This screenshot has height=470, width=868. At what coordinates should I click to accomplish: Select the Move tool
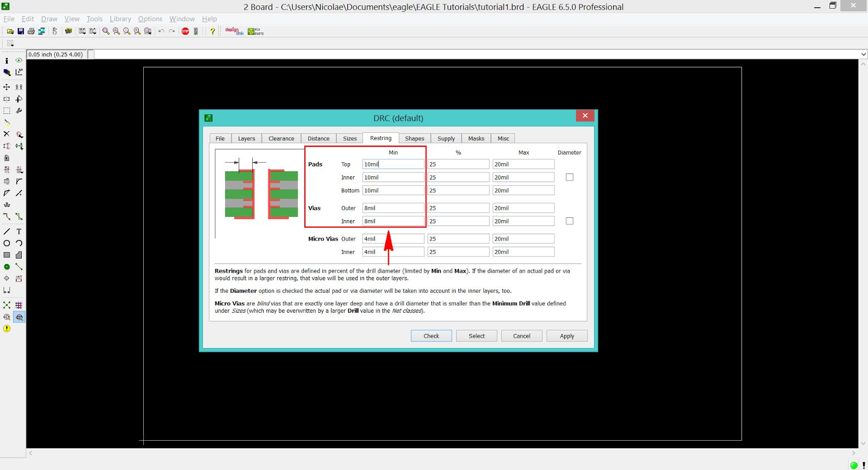[x=7, y=87]
